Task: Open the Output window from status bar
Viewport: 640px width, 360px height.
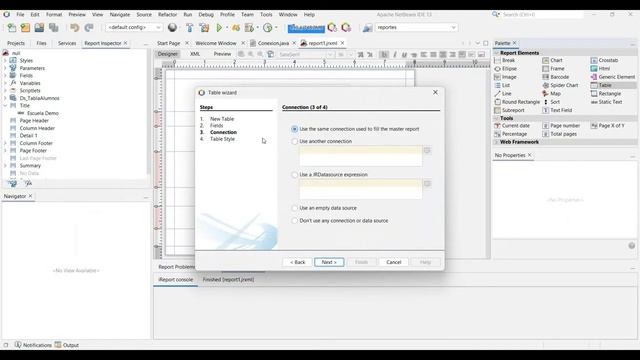Action: (67, 345)
